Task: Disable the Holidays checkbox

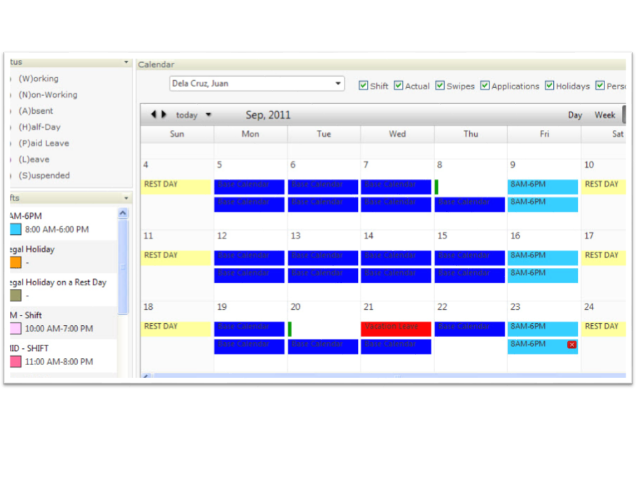Action: click(549, 86)
